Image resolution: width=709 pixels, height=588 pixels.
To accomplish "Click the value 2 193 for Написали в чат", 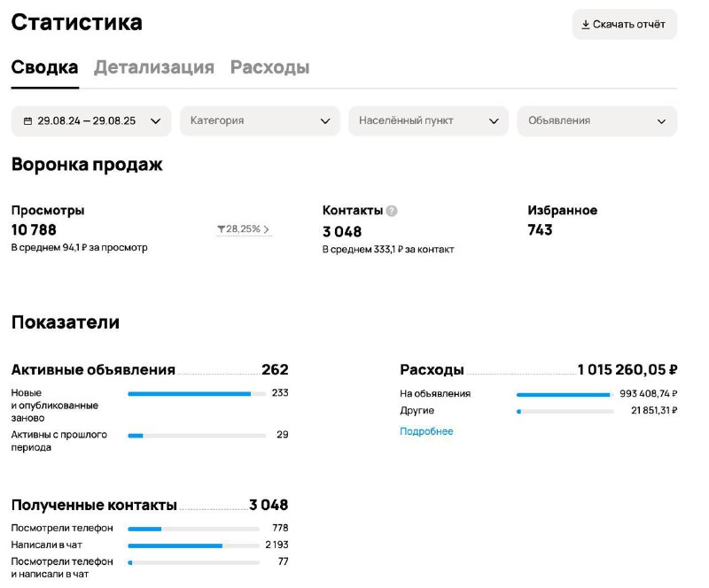I will tap(277, 545).
